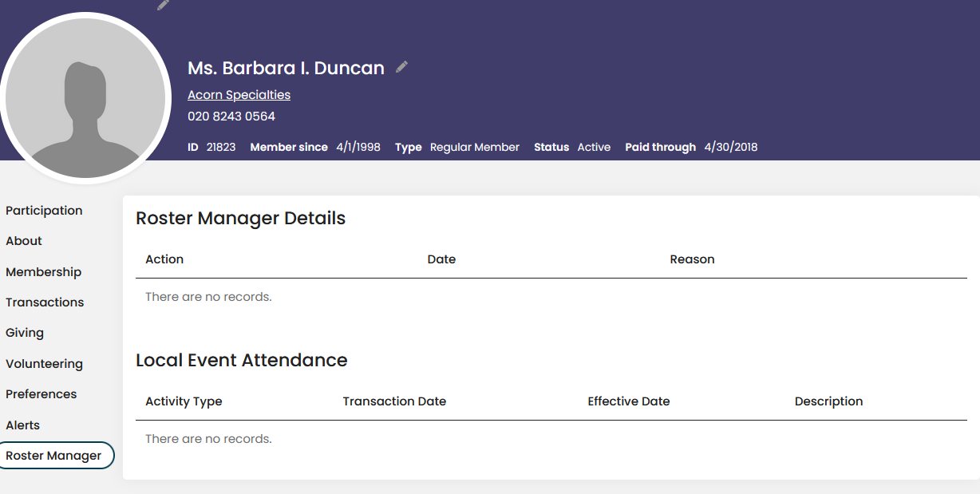This screenshot has height=494, width=980.
Task: Click the Reason column header
Action: coord(692,259)
